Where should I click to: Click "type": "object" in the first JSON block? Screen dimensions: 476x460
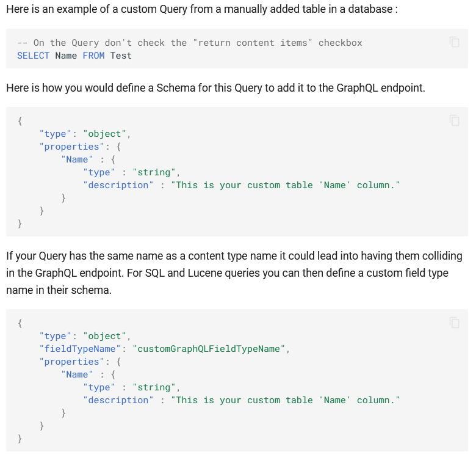pos(85,134)
